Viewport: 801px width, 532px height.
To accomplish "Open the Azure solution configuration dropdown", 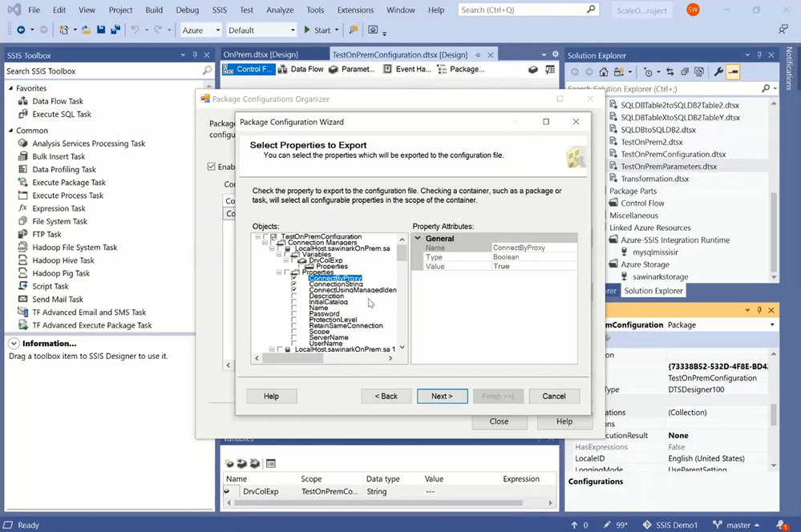I will coord(217,30).
